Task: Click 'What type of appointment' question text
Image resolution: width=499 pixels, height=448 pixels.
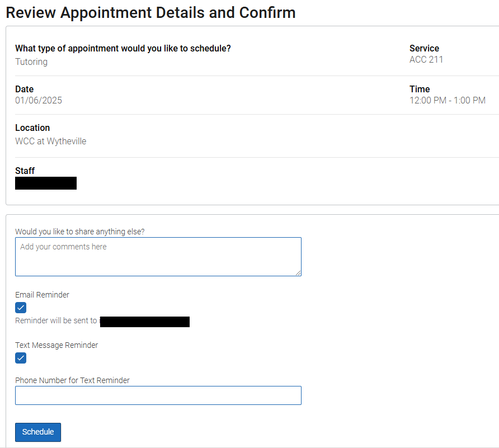Action: (123, 48)
